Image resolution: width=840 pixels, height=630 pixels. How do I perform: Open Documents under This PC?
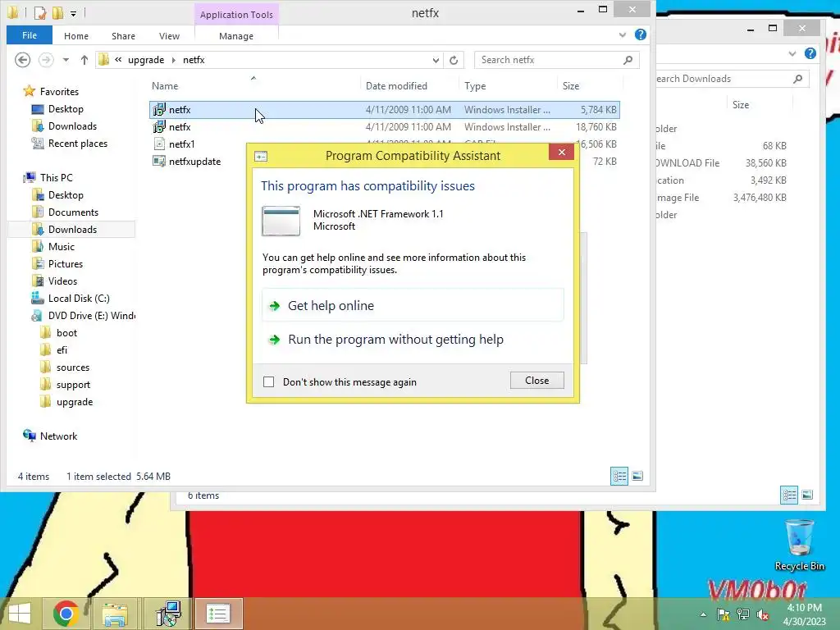coord(73,212)
